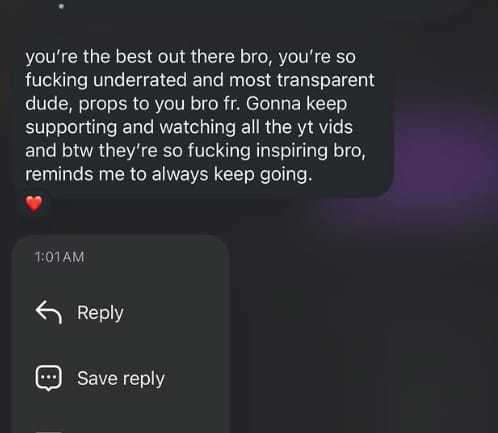Tap the words "Gonna keep" in the message
The height and width of the screenshot is (433, 498).
[x=297, y=104]
